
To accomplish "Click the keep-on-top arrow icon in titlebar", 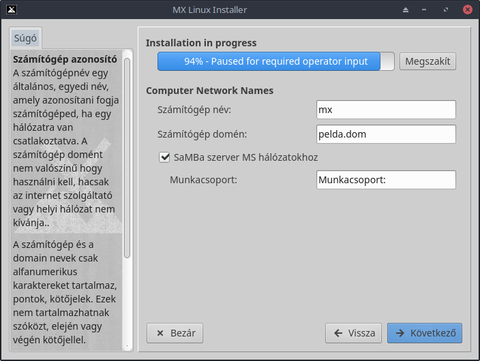I will [405, 10].
